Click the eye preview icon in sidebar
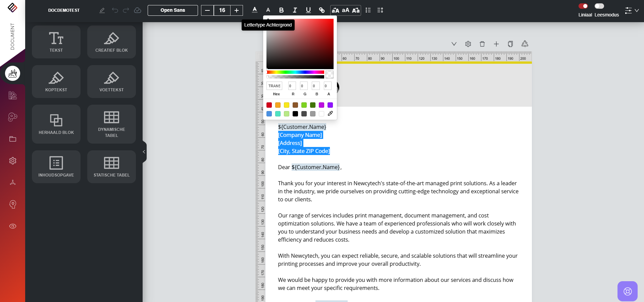 pyautogui.click(x=13, y=226)
